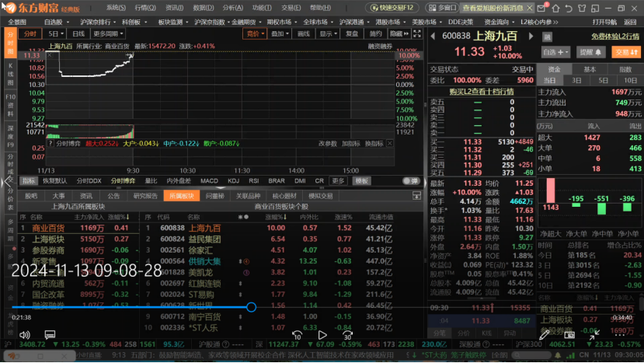This screenshot has width=644, height=363.
Task: Open the 交易 trade button
Action: point(626,52)
